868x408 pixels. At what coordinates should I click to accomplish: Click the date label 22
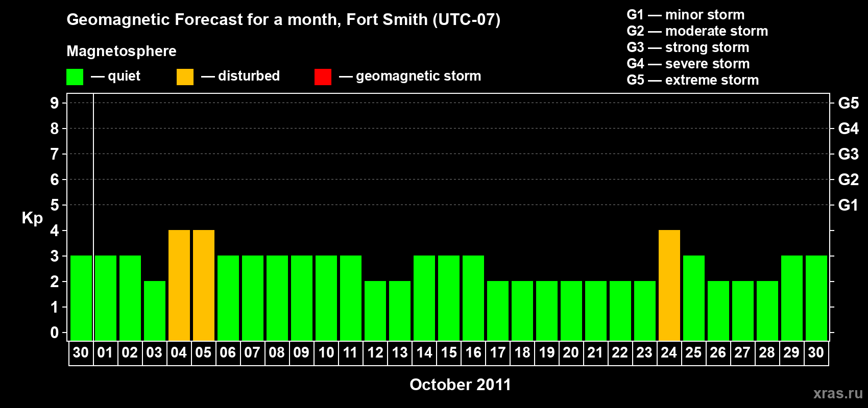[x=620, y=352]
